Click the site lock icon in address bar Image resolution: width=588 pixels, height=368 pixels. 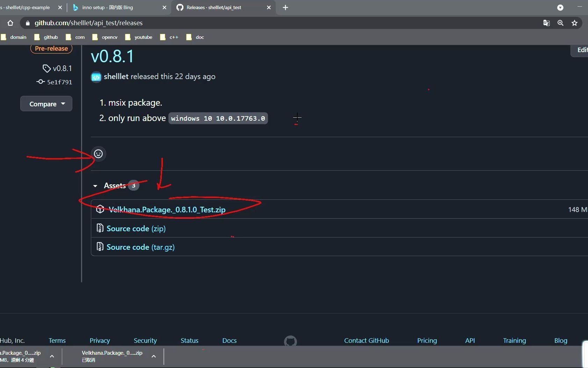tap(28, 23)
